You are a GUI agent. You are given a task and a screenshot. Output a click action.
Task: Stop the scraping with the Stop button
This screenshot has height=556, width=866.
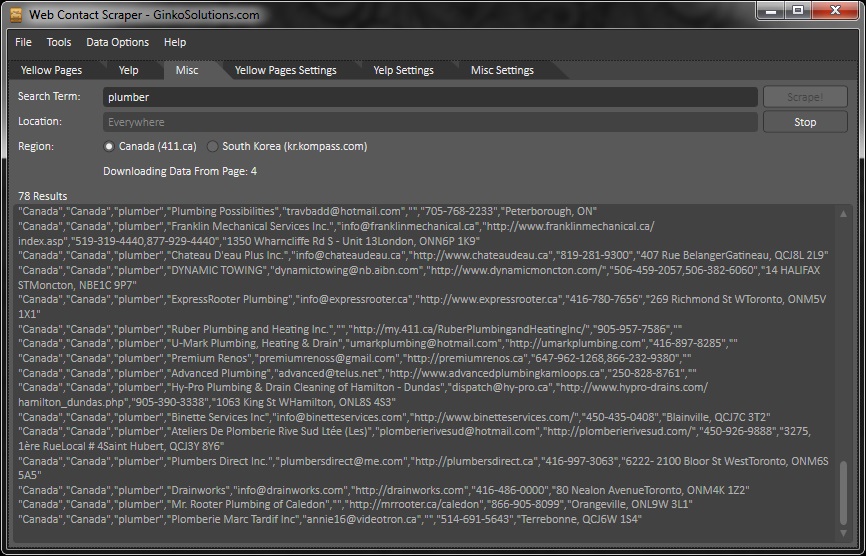(x=805, y=122)
